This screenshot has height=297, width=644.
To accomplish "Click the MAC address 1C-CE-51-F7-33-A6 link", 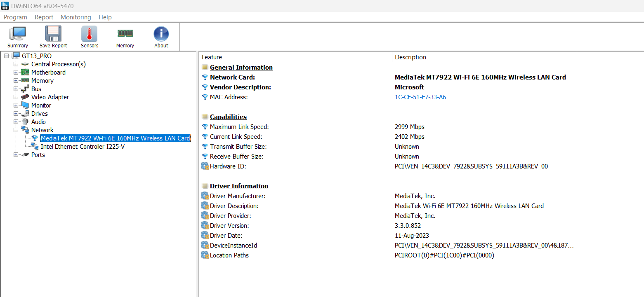I will point(420,97).
